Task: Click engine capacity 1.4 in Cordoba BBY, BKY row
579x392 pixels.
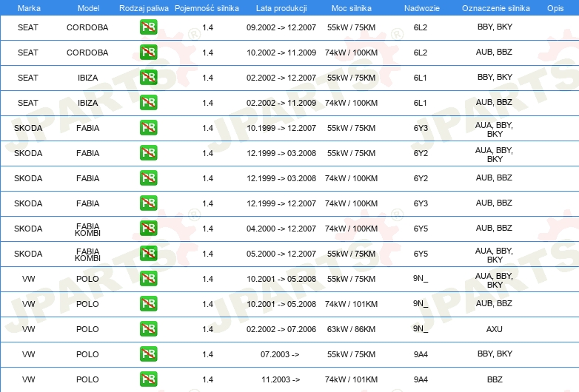Action: [x=207, y=27]
